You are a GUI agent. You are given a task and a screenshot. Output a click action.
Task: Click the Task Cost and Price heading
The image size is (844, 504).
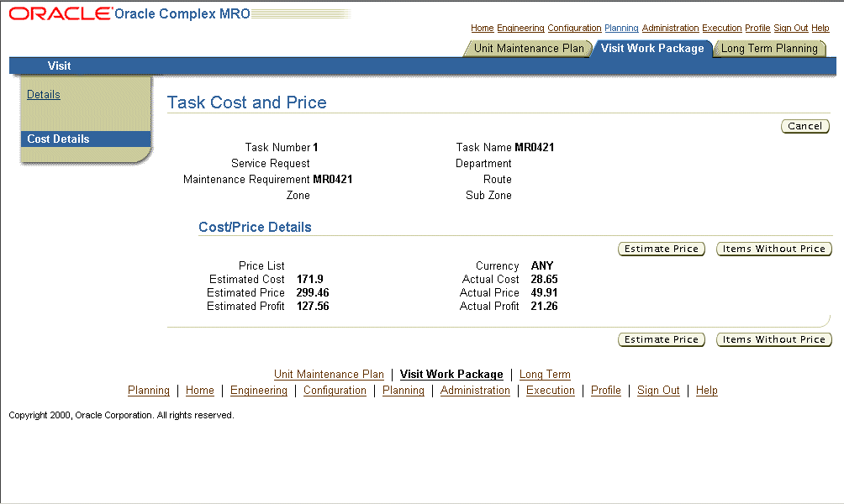click(x=246, y=102)
